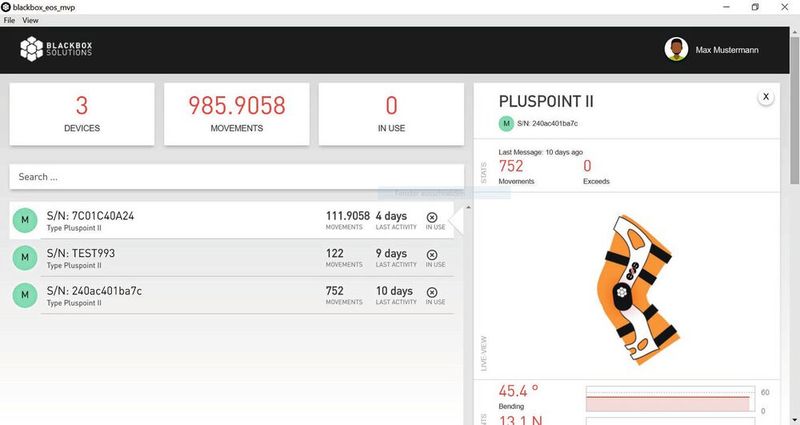Click the 45.4° Bending value
800x425 pixels.
(x=518, y=391)
